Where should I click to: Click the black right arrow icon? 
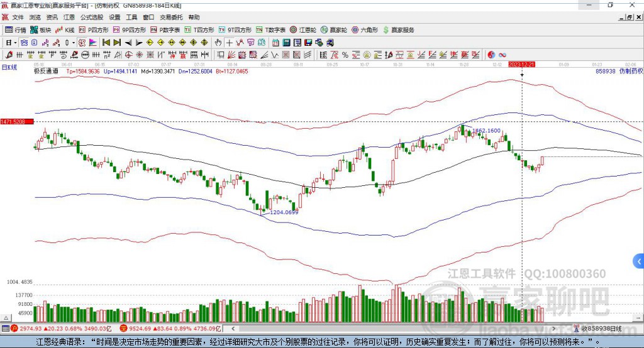coord(139,43)
